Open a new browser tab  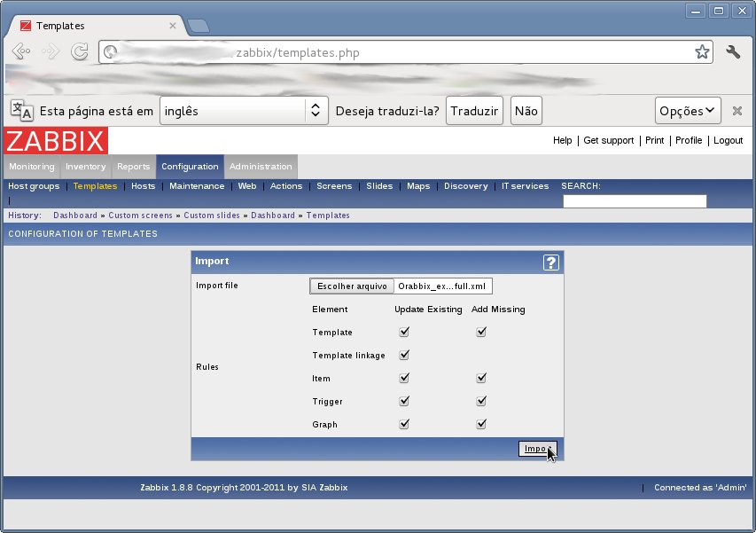199,26
